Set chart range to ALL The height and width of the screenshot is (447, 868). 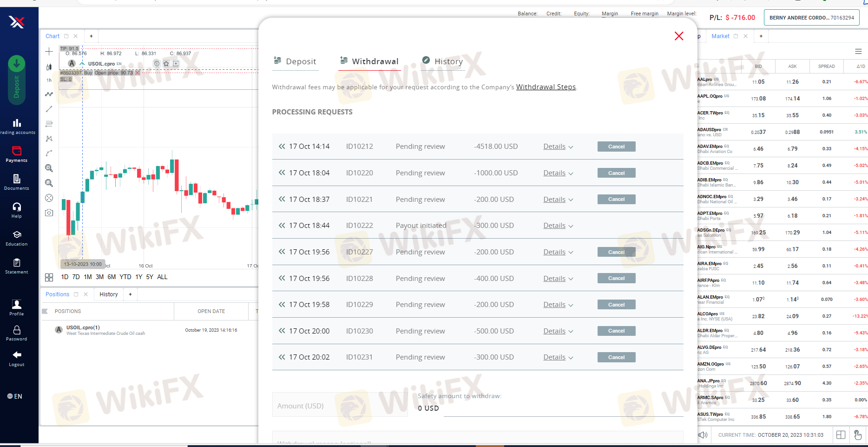162,277
